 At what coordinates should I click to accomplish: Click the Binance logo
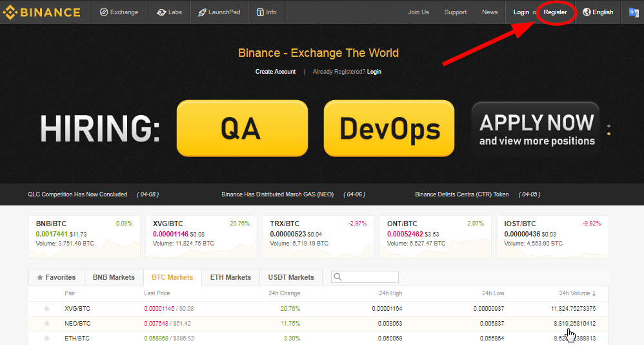(42, 12)
